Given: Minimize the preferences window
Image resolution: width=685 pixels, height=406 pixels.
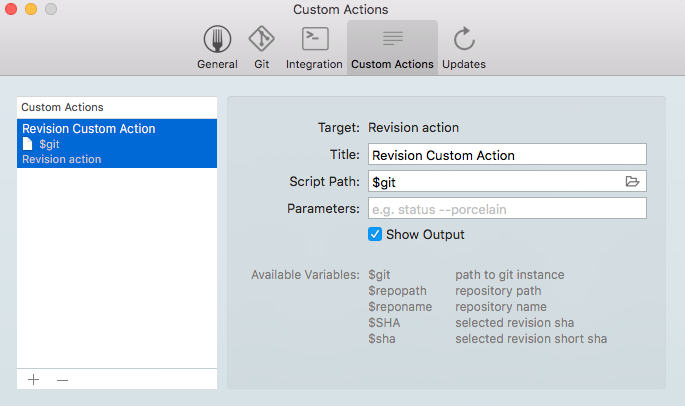Looking at the screenshot, I should 31,9.
